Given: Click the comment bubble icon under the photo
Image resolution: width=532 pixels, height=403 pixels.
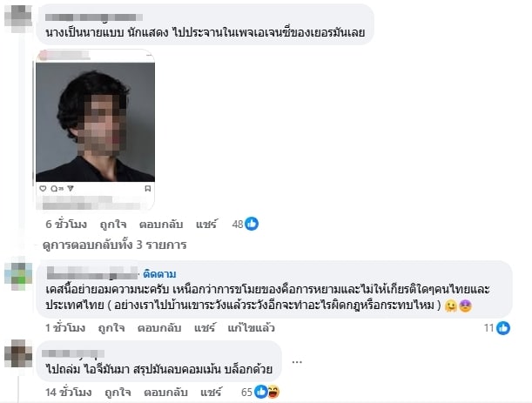Looking at the screenshot, I should click(x=54, y=188).
